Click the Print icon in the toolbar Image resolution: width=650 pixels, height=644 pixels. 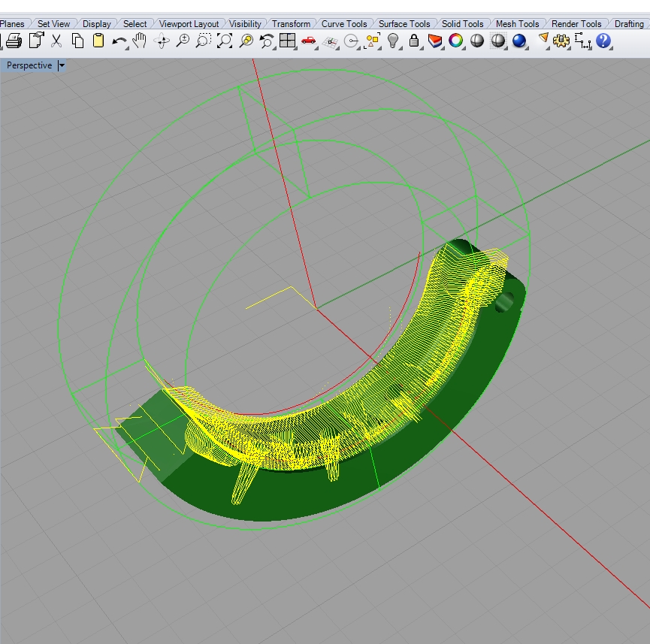pos(13,41)
